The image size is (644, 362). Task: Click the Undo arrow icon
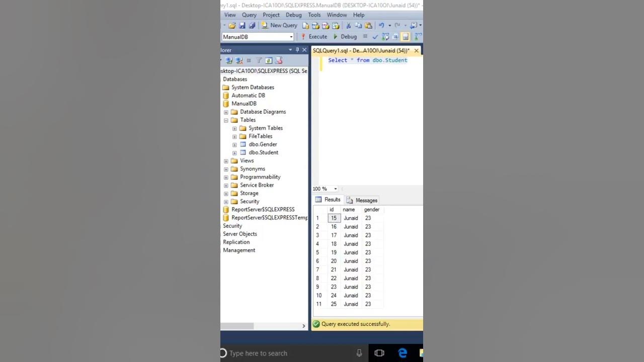tap(381, 26)
